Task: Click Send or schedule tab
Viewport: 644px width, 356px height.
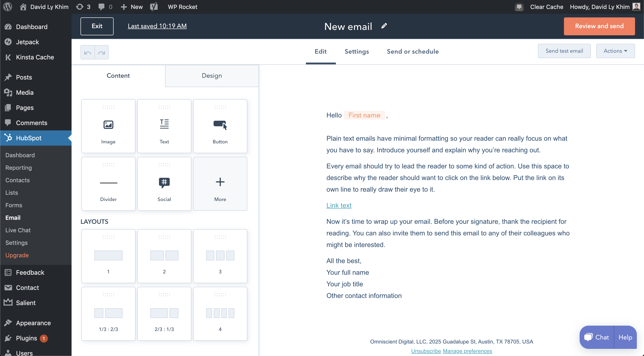Action: 413,51
